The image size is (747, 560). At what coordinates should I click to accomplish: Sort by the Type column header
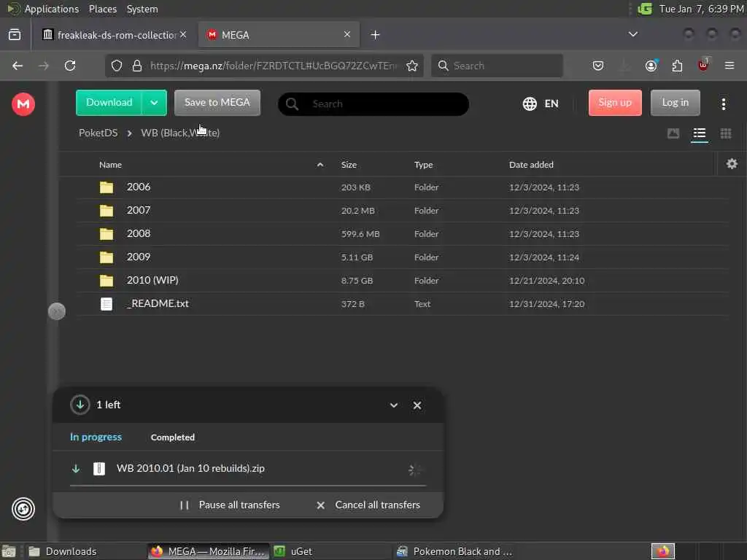pos(423,165)
